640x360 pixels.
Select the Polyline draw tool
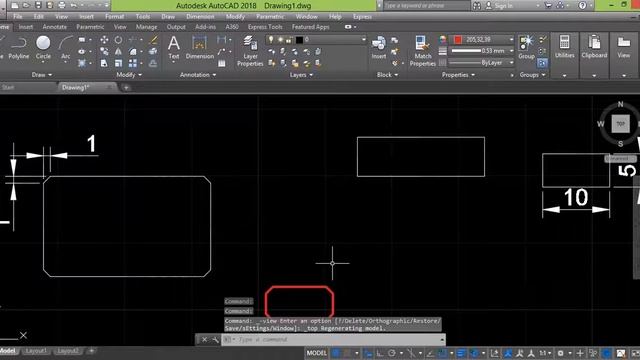click(19, 47)
